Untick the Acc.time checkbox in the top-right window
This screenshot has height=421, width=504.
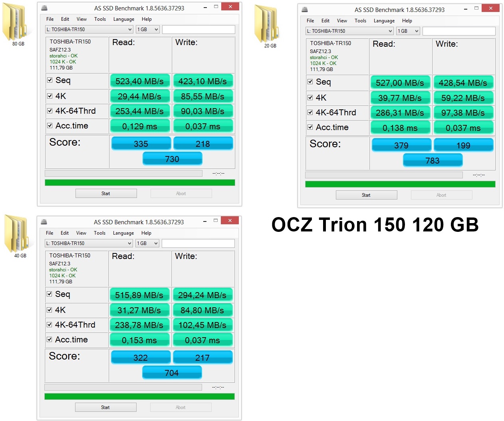tap(310, 127)
